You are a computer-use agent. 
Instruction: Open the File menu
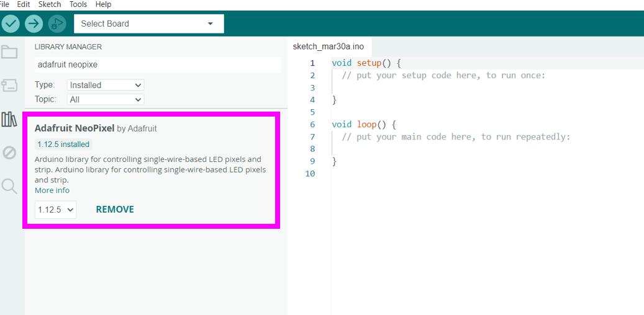(x=4, y=4)
